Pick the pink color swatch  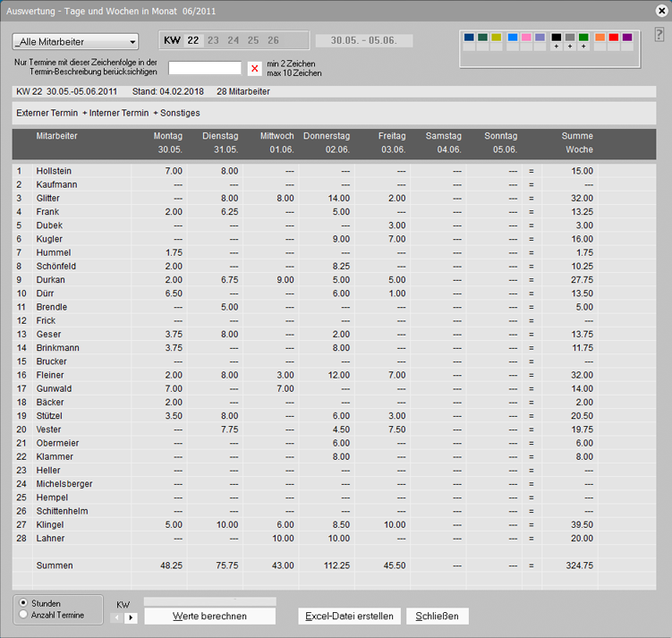point(526,38)
